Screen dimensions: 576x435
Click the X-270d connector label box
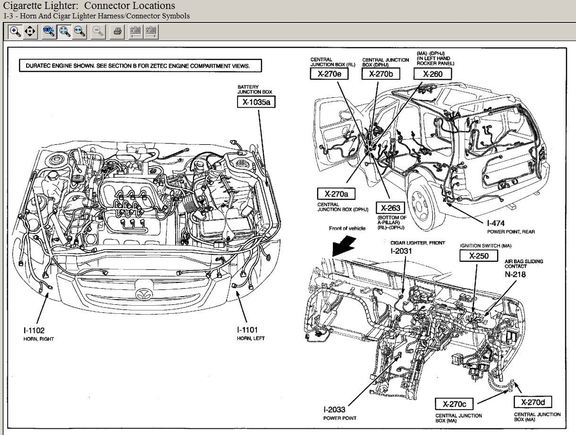533,402
